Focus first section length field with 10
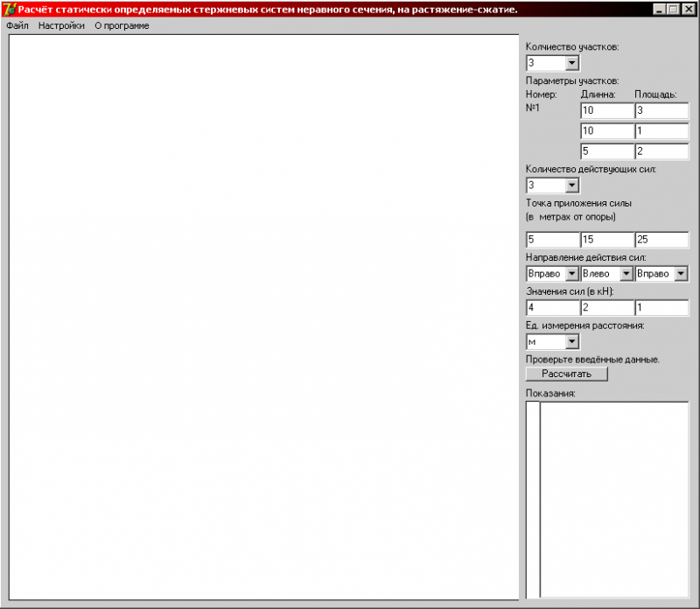This screenshot has height=609, width=700. coord(607,111)
